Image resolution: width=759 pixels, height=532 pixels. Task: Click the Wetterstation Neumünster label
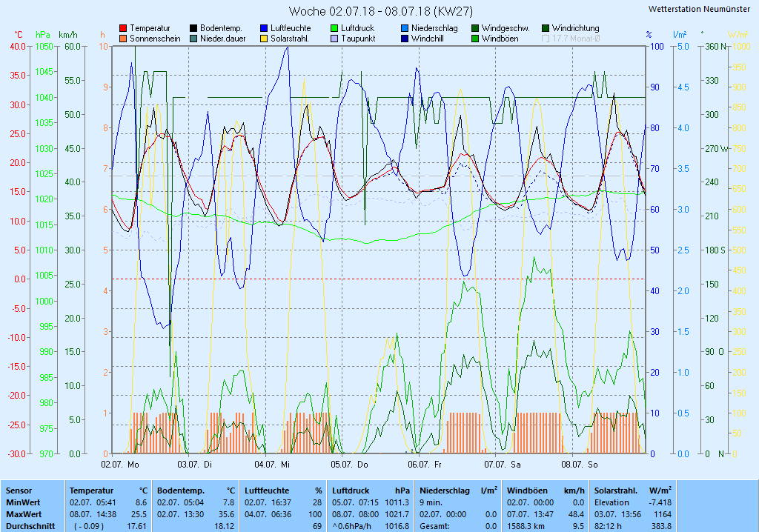700,9
